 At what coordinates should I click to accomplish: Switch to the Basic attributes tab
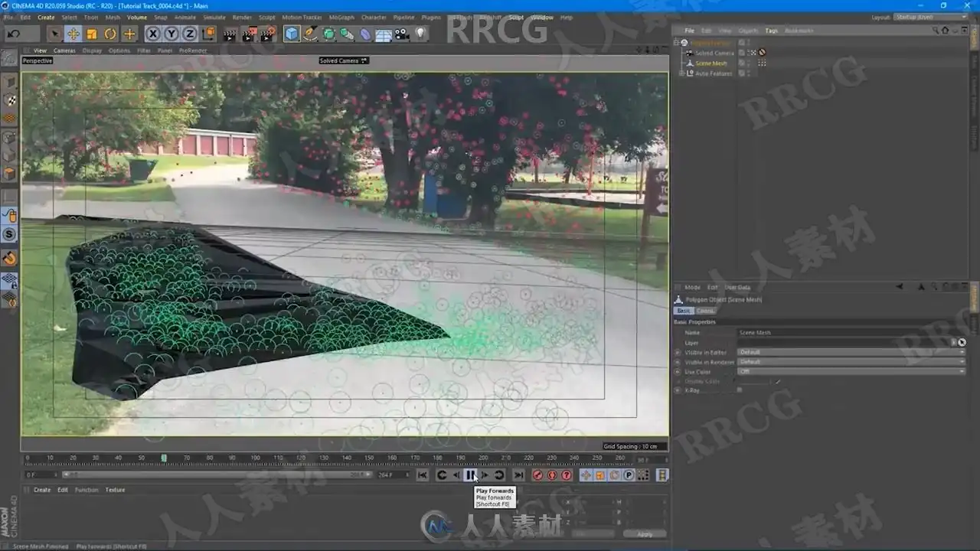[684, 311]
